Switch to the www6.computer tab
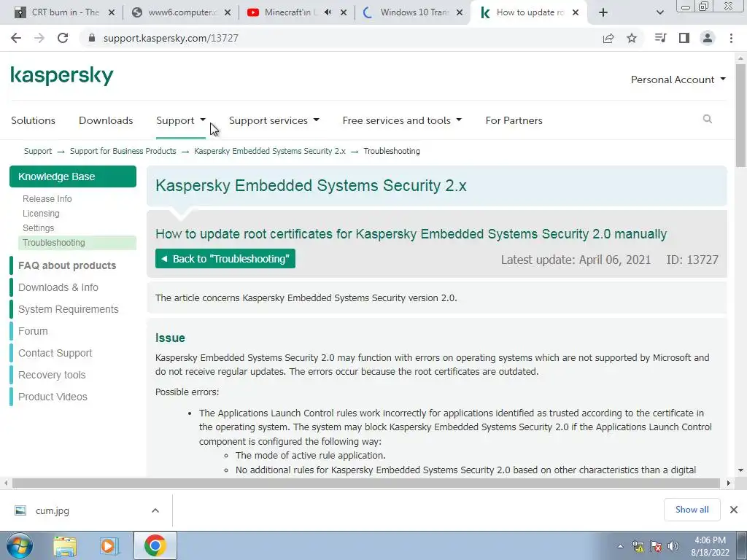747x560 pixels. pos(181,13)
